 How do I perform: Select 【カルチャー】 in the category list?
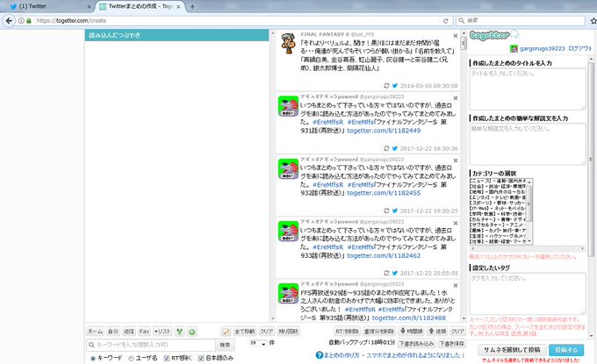[x=498, y=220]
